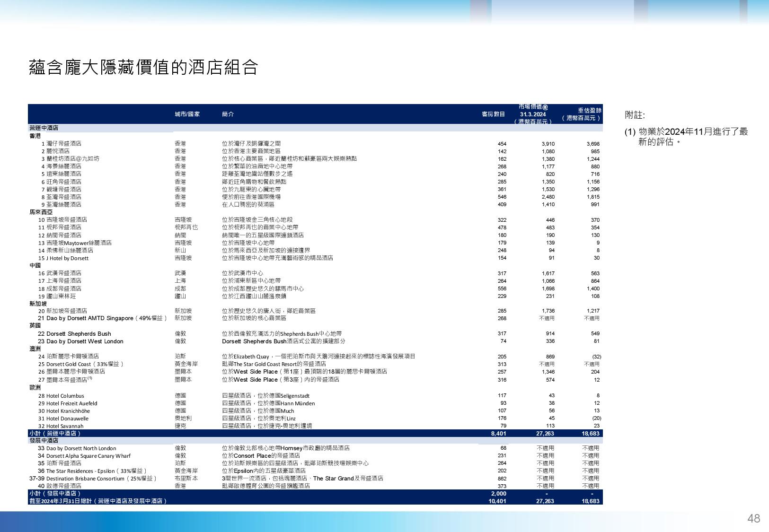The width and height of the screenshot is (769, 532).
Task: Select the 簡介 column header
Action: (228, 114)
